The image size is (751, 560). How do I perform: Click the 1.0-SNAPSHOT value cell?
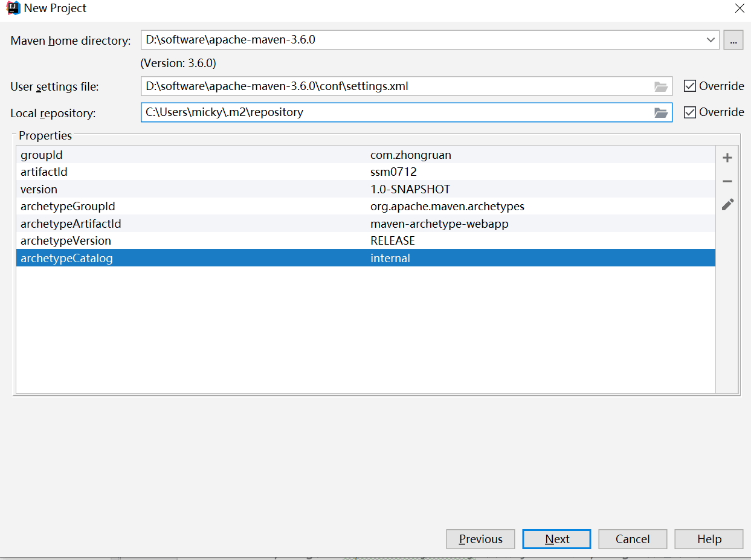pyautogui.click(x=410, y=189)
